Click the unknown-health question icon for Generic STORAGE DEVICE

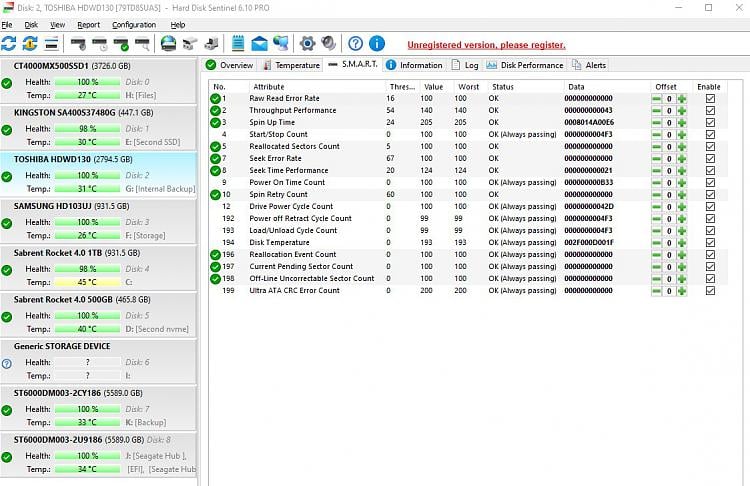pos(7,364)
